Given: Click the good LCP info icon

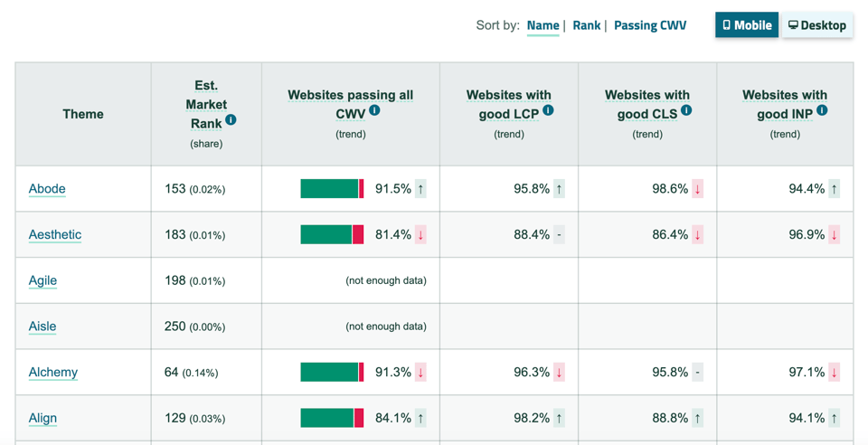Looking at the screenshot, I should [x=548, y=110].
